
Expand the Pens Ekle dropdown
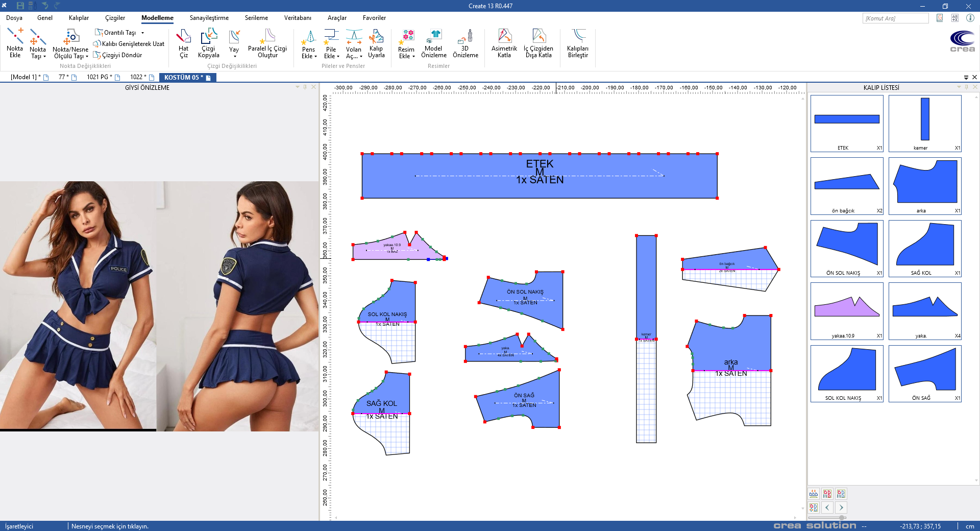(x=309, y=56)
